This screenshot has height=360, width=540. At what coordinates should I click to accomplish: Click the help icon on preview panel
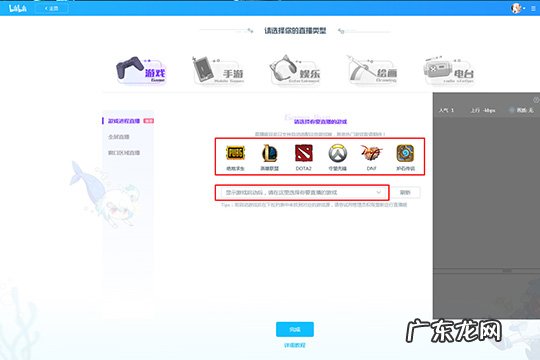536,100
